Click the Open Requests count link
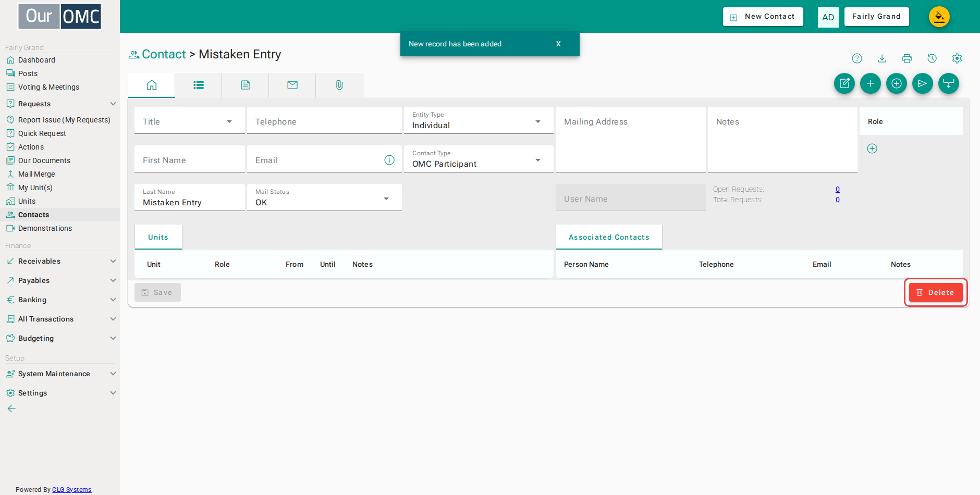The width and height of the screenshot is (980, 495). coord(838,189)
